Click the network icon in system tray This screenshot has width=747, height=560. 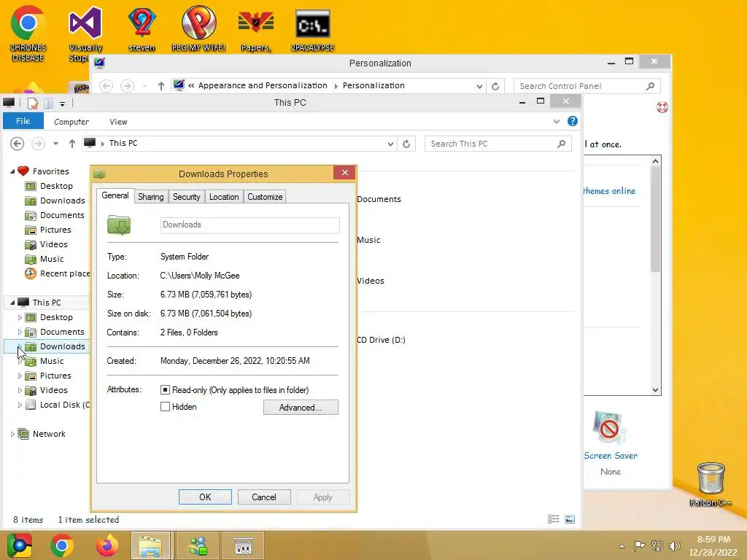(657, 545)
